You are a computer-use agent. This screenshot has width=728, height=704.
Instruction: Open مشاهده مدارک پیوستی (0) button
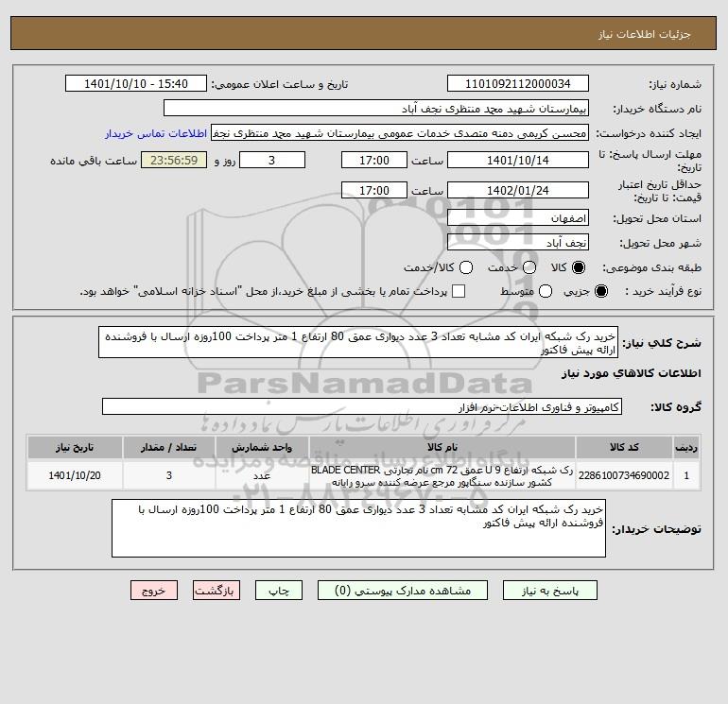[403, 591]
